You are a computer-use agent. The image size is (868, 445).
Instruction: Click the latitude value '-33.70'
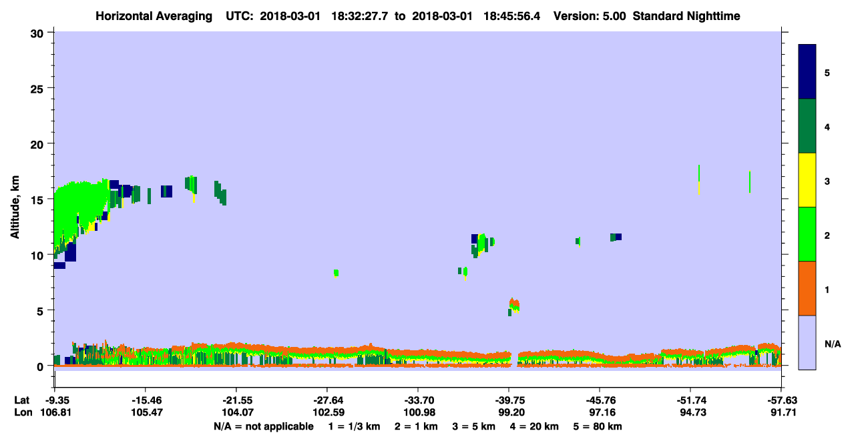417,400
